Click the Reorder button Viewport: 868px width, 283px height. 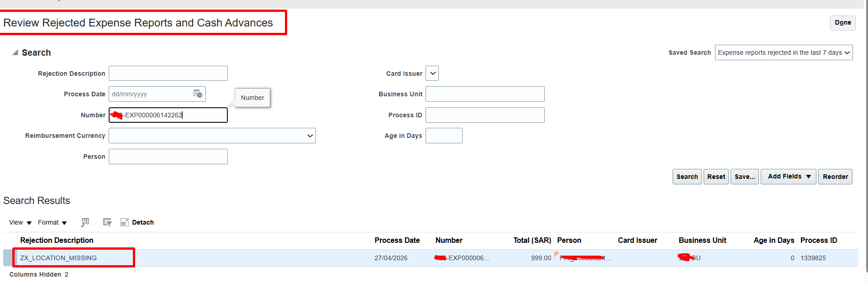point(835,177)
